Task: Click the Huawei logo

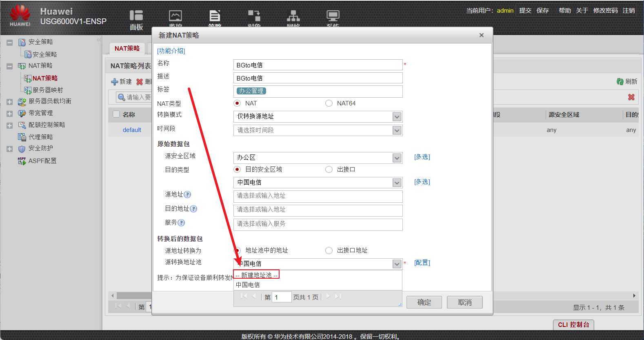Action: click(x=20, y=16)
